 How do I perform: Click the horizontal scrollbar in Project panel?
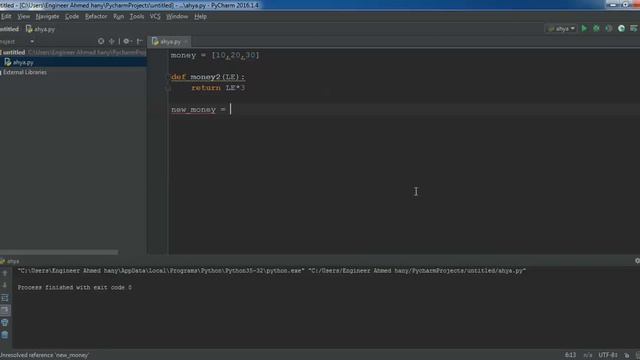[59, 252]
